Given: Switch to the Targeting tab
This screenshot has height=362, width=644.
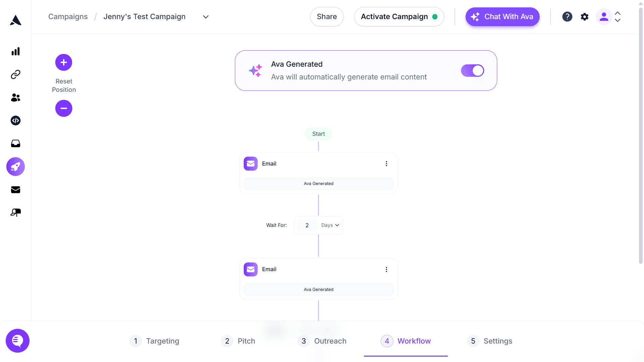Looking at the screenshot, I should coord(155,341).
